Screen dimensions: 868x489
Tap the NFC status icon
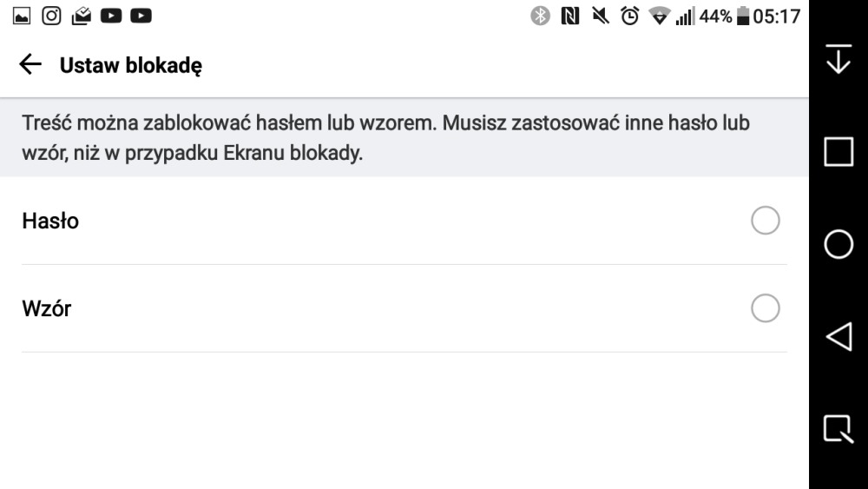570,16
